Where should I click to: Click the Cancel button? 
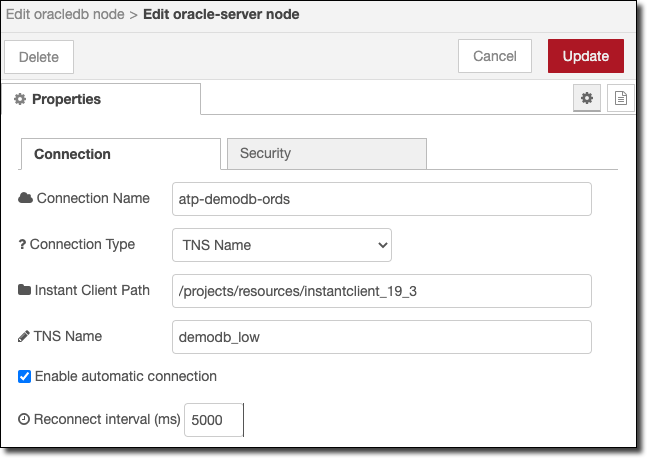point(494,56)
